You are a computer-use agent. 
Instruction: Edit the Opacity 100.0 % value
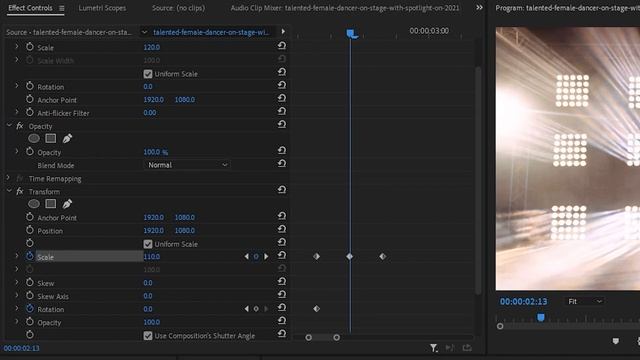coord(156,152)
